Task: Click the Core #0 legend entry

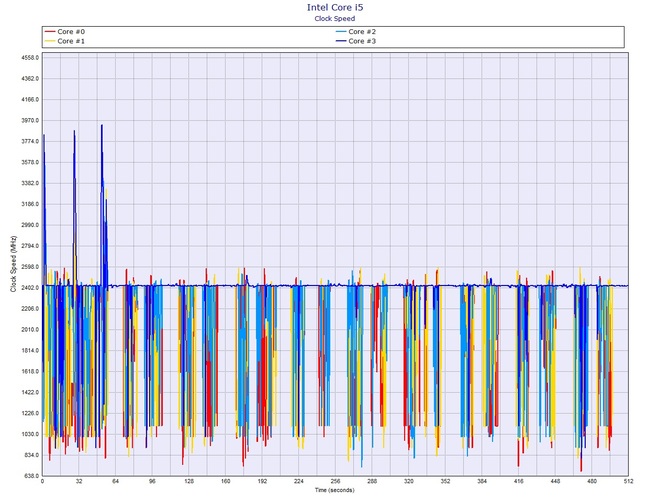Action: [x=65, y=32]
